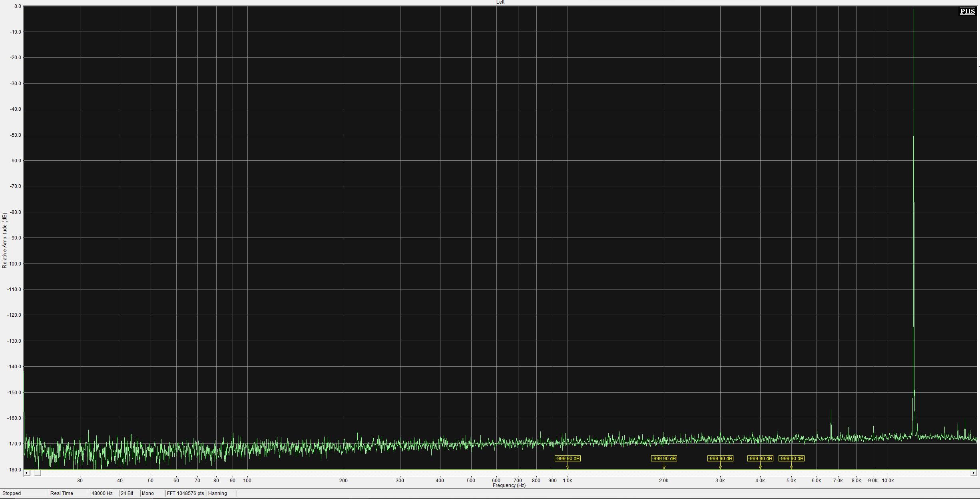Click the Mono channel status field

[152, 493]
